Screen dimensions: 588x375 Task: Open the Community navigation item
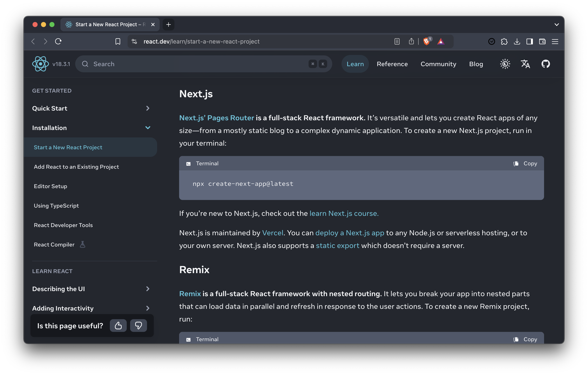438,64
